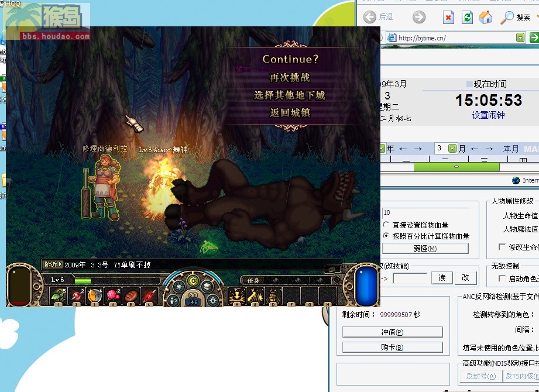Click the 15:05:53 clock display
This screenshot has width=539, height=392.
(x=489, y=100)
